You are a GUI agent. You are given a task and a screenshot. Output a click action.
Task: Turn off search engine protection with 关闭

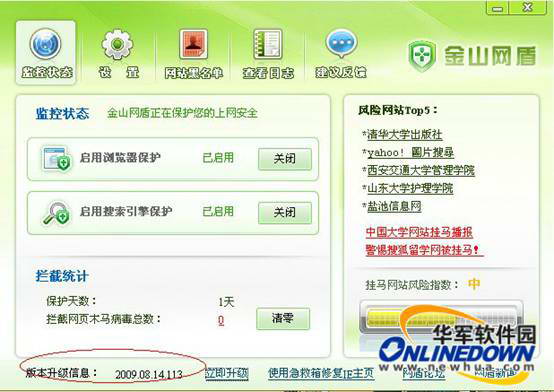[285, 213]
